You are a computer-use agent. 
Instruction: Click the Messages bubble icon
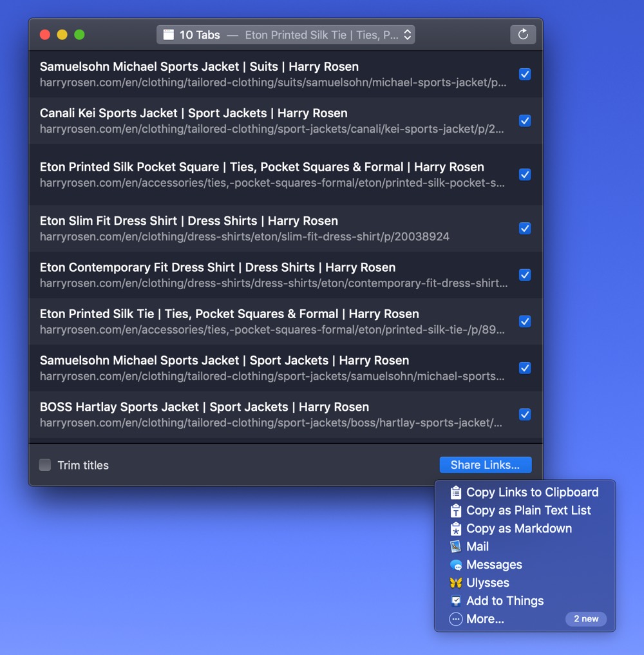(x=456, y=565)
